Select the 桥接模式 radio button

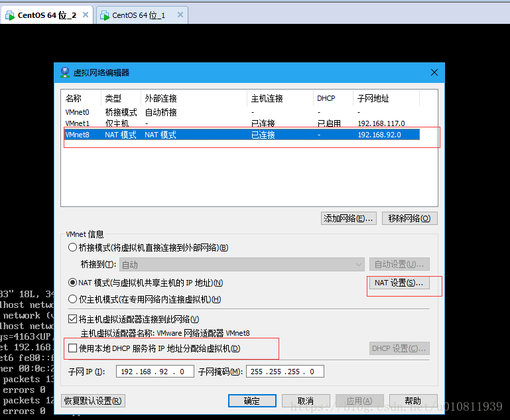(x=72, y=247)
